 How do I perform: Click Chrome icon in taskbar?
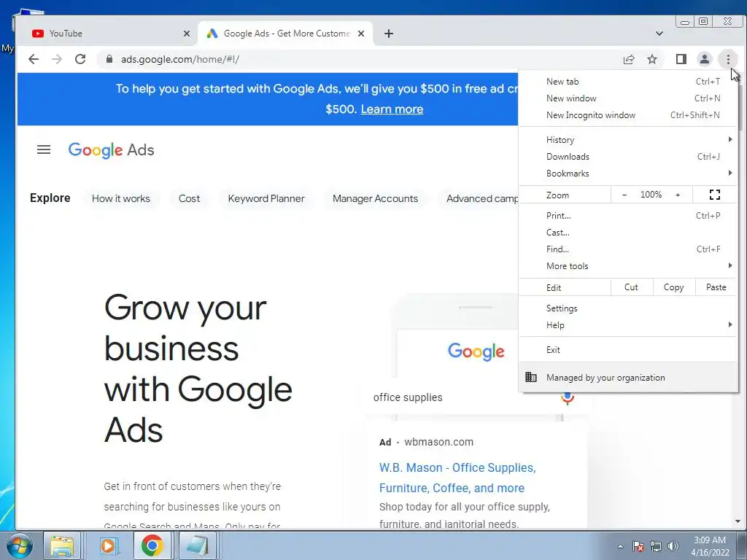point(152,545)
